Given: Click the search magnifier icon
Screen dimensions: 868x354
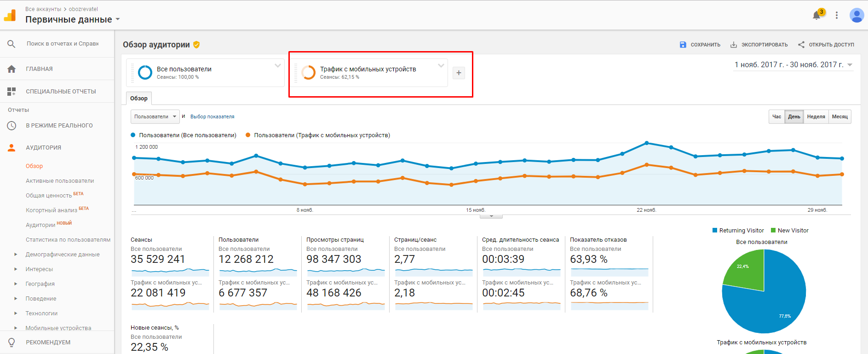Looking at the screenshot, I should pos(11,44).
